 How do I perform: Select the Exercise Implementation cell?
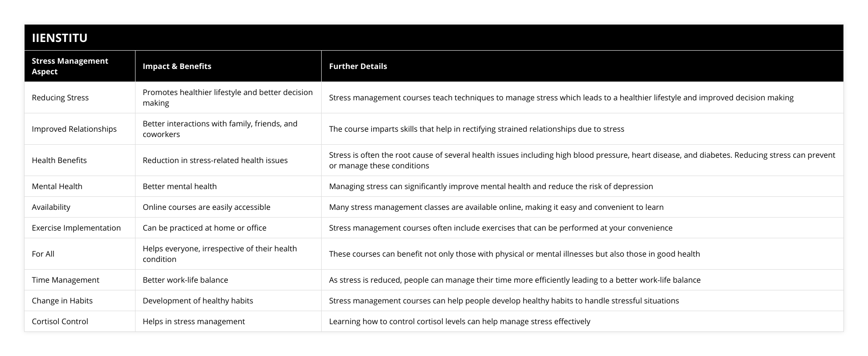[76, 228]
